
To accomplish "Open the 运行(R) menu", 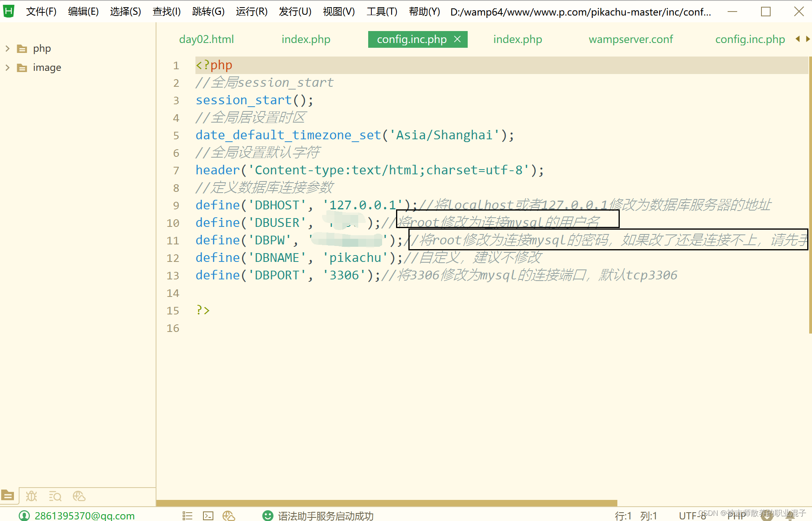I will click(252, 12).
